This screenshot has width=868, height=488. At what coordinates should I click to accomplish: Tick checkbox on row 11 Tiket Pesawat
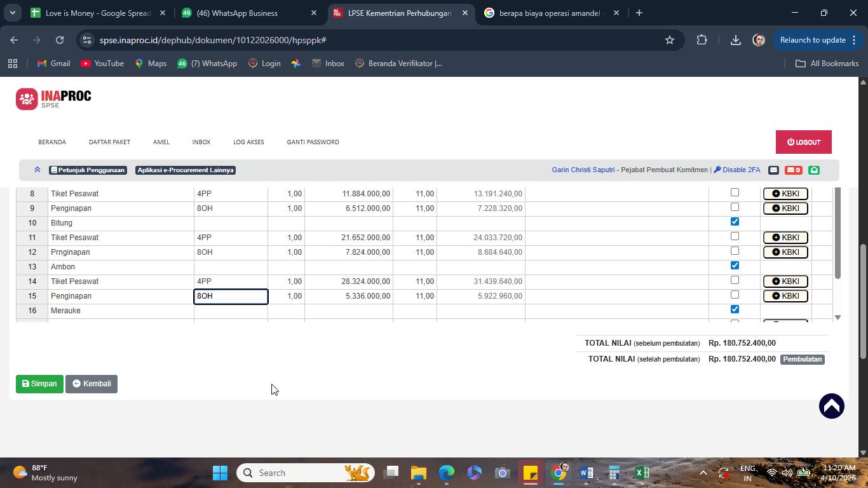tap(735, 236)
